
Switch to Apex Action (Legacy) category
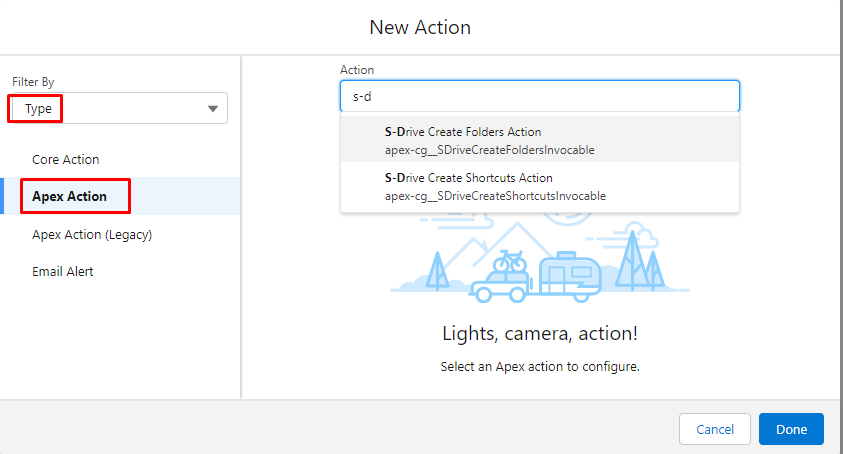(92, 234)
